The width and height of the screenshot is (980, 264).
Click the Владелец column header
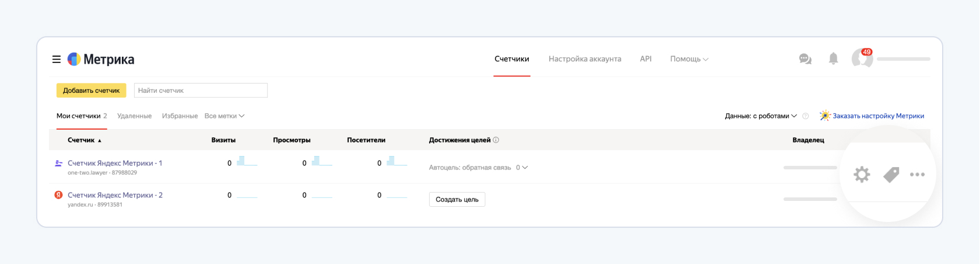(808, 140)
